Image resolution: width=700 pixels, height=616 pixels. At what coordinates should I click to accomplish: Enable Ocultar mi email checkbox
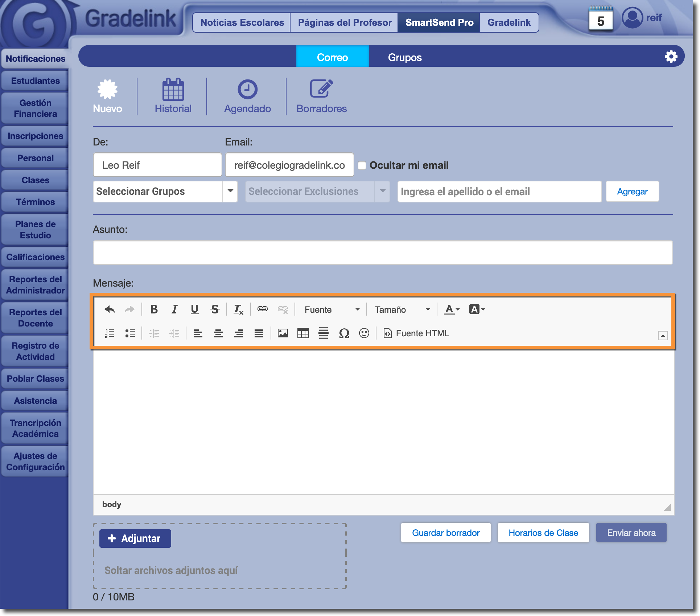pos(362,165)
